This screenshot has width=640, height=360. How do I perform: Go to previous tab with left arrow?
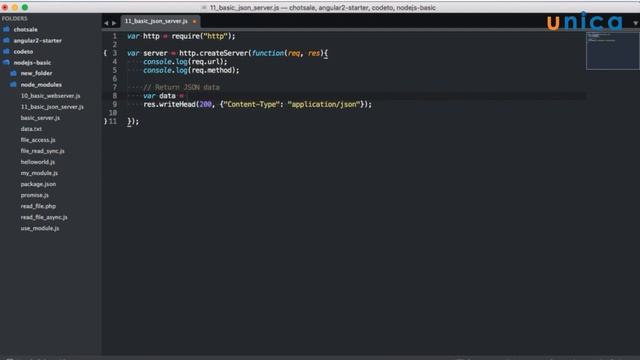(x=106, y=23)
